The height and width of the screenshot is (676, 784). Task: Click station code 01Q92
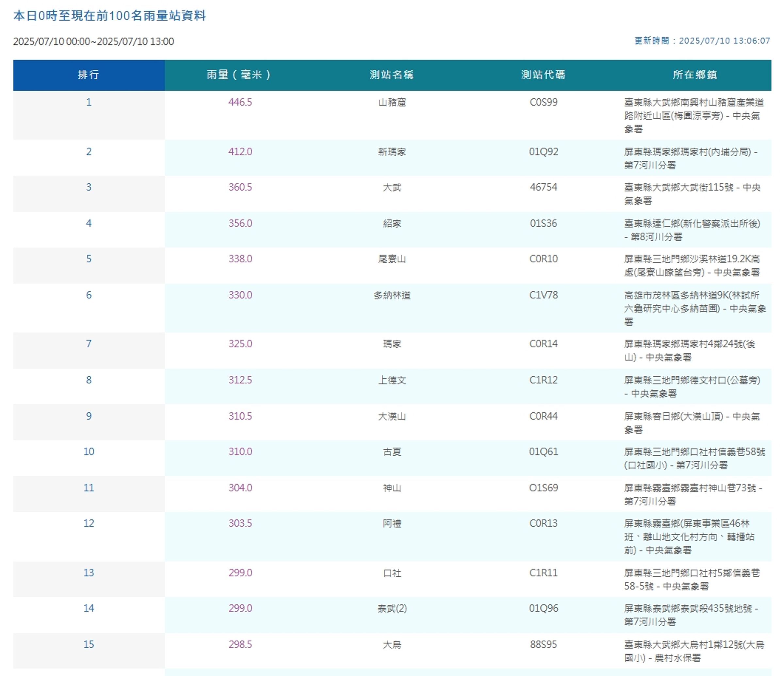[543, 152]
